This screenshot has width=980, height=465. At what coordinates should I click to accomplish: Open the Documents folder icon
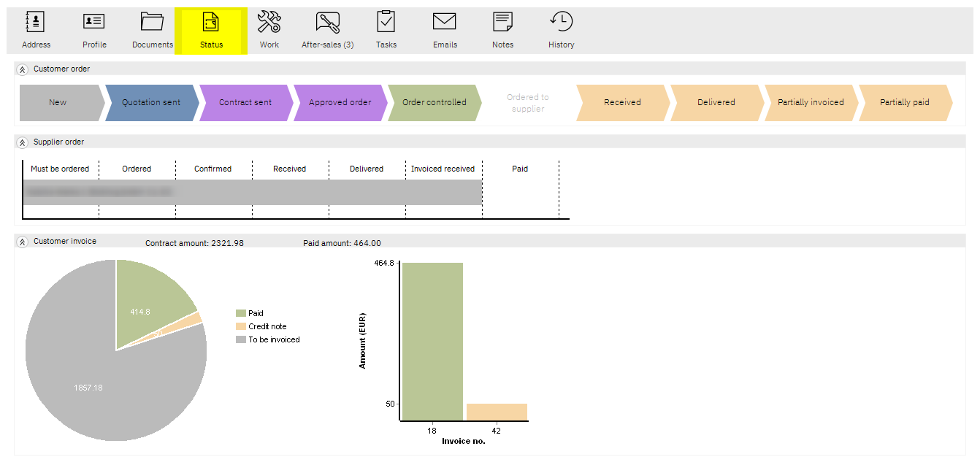point(153,22)
